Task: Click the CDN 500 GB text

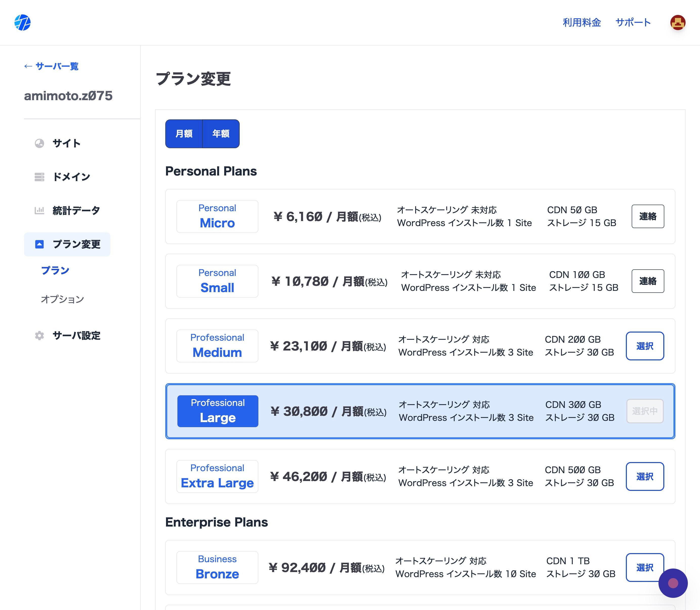Action: click(573, 470)
